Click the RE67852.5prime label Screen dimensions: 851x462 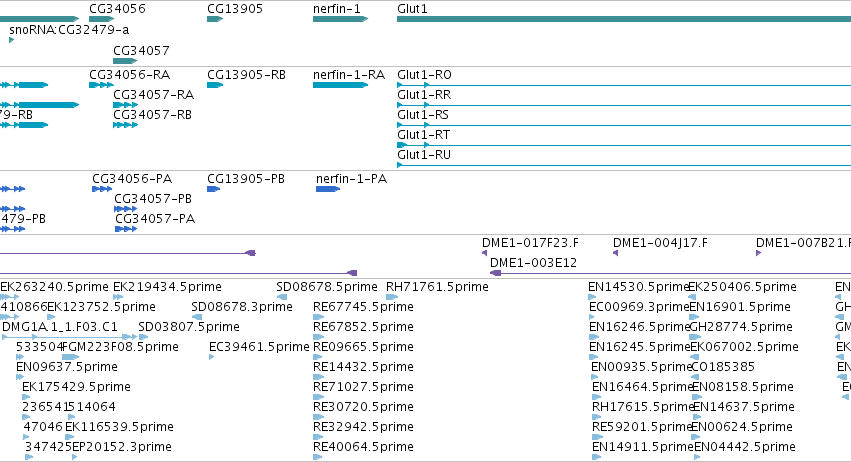point(363,327)
